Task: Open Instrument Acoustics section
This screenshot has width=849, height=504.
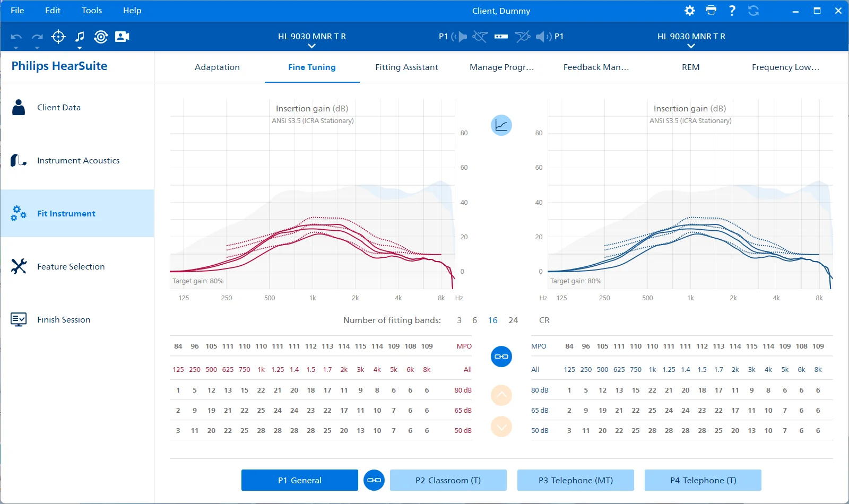Action: point(77,160)
